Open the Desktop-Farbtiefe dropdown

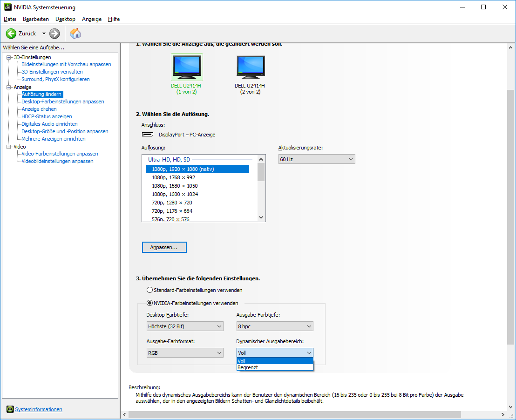click(x=185, y=326)
